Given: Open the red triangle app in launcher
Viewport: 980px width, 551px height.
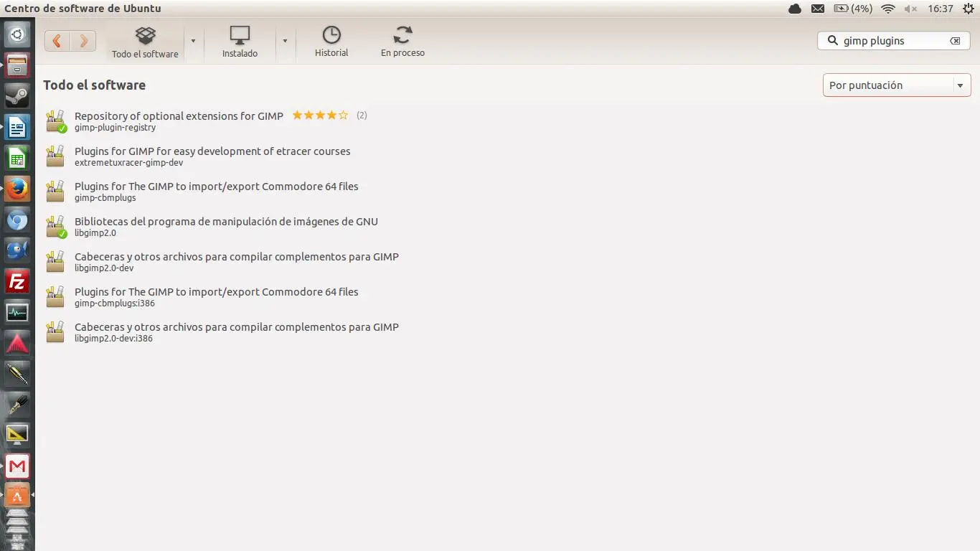Looking at the screenshot, I should tap(17, 343).
